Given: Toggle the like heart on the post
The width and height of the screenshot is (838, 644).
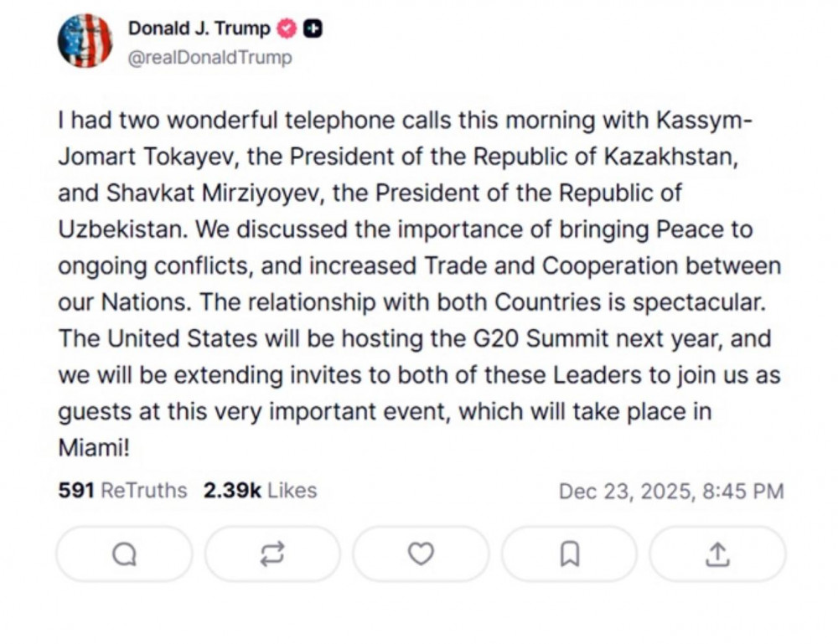Looking at the screenshot, I should coord(420,554).
